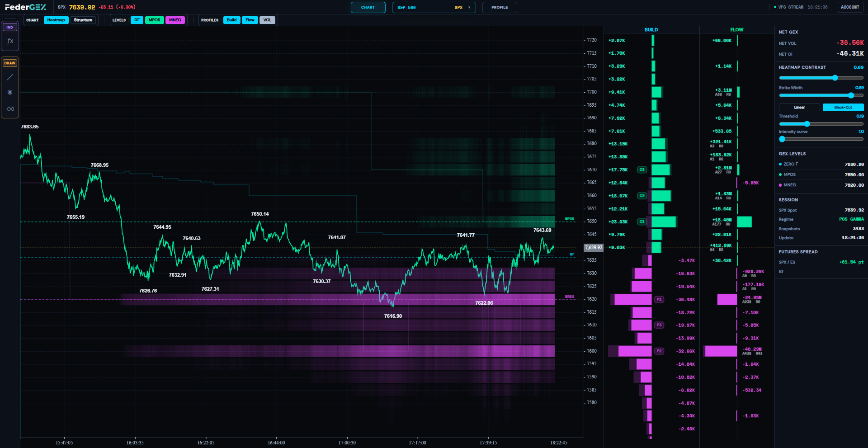Click the DRAW tools badge
The width and height of the screenshot is (868, 448).
(10, 63)
